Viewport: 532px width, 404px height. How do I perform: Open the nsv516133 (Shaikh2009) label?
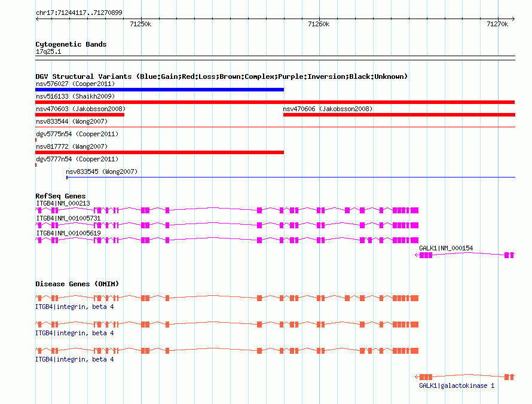[75, 96]
